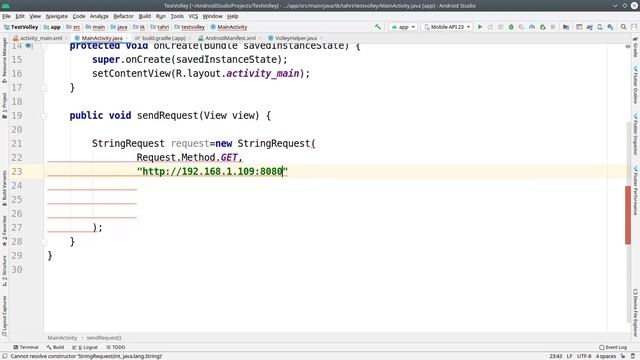
Task: Open the Project tool window sidebar button
Action: coord(4,106)
